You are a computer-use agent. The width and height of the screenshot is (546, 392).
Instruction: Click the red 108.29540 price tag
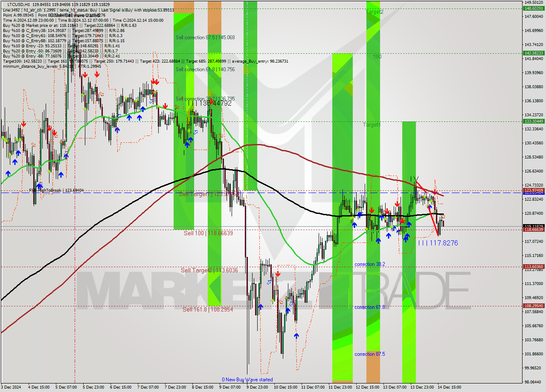tap(534, 306)
